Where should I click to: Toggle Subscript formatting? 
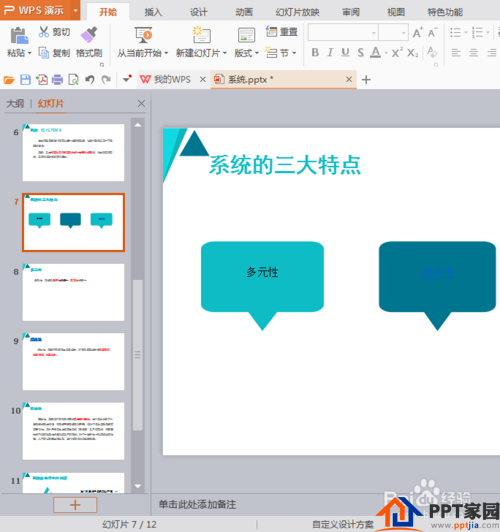click(x=412, y=53)
